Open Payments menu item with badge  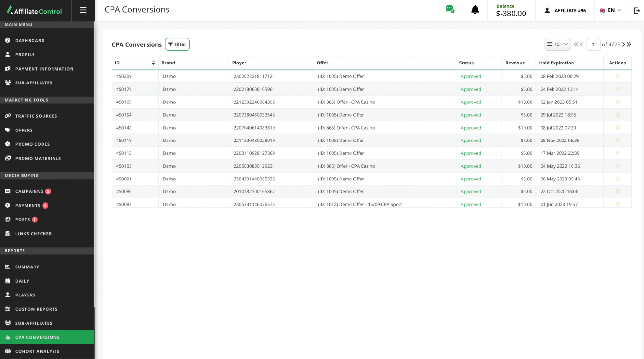click(x=28, y=206)
